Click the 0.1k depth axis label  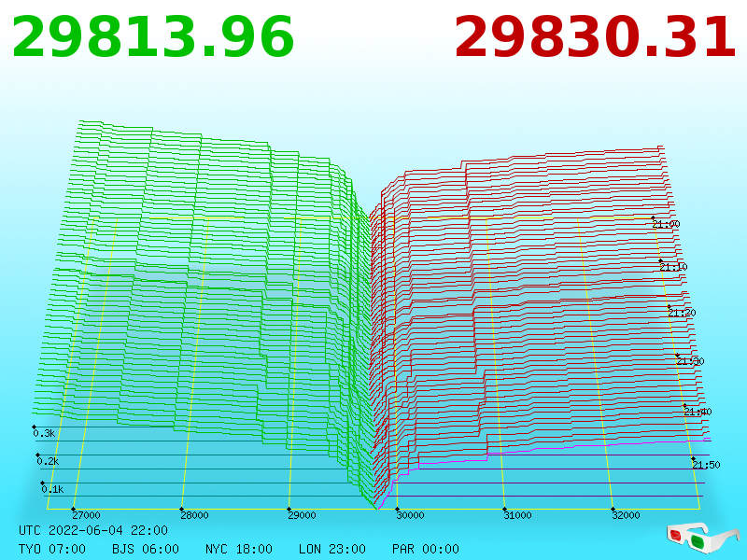point(52,489)
